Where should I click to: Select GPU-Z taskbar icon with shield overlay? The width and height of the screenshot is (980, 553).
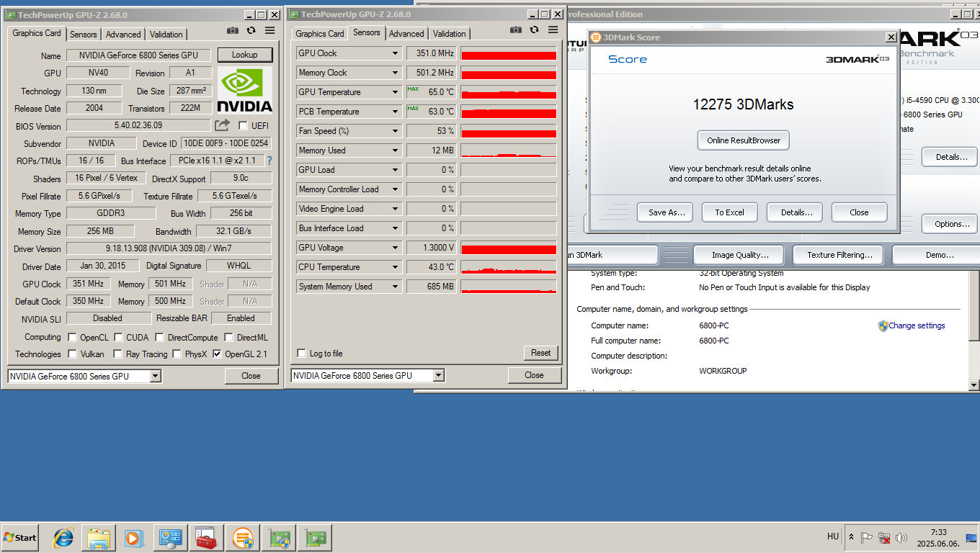[x=278, y=538]
